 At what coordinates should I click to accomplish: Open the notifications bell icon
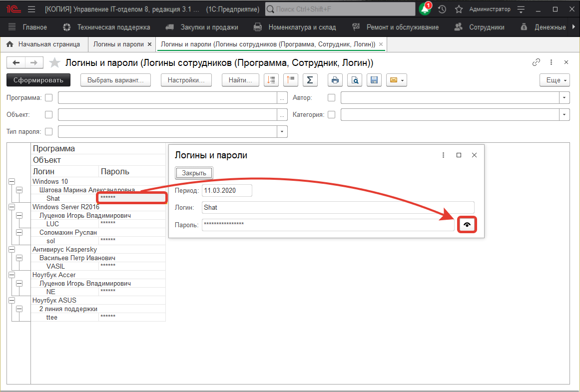coord(425,9)
